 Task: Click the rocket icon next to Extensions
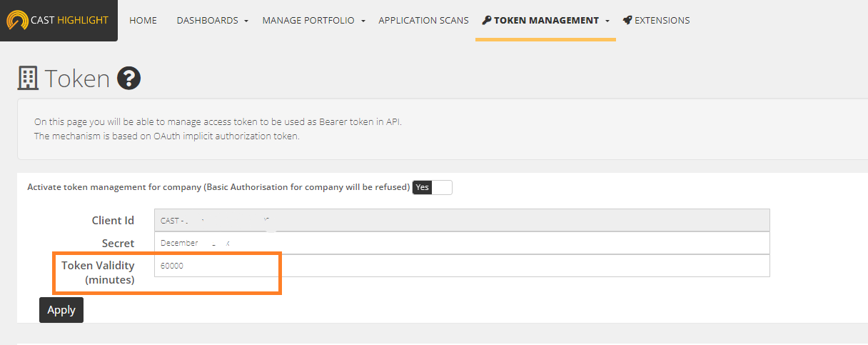point(627,20)
